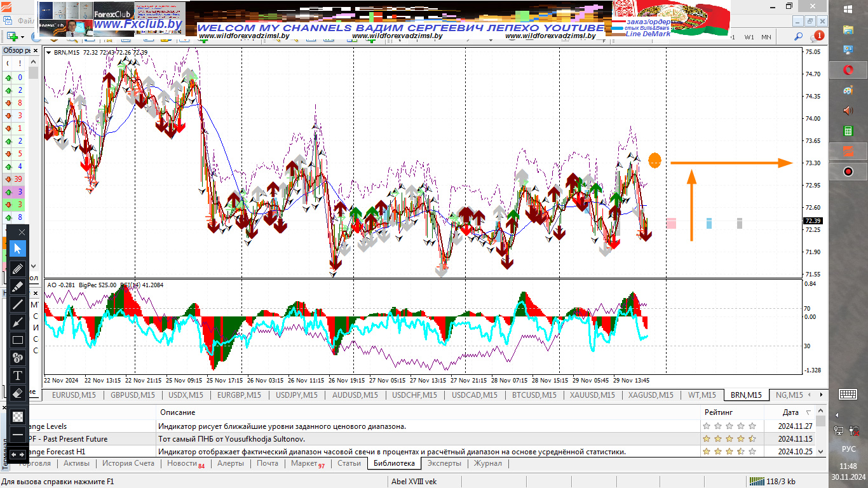868x488 pixels.
Task: Close the Market Watch panel
Action: click(x=35, y=50)
